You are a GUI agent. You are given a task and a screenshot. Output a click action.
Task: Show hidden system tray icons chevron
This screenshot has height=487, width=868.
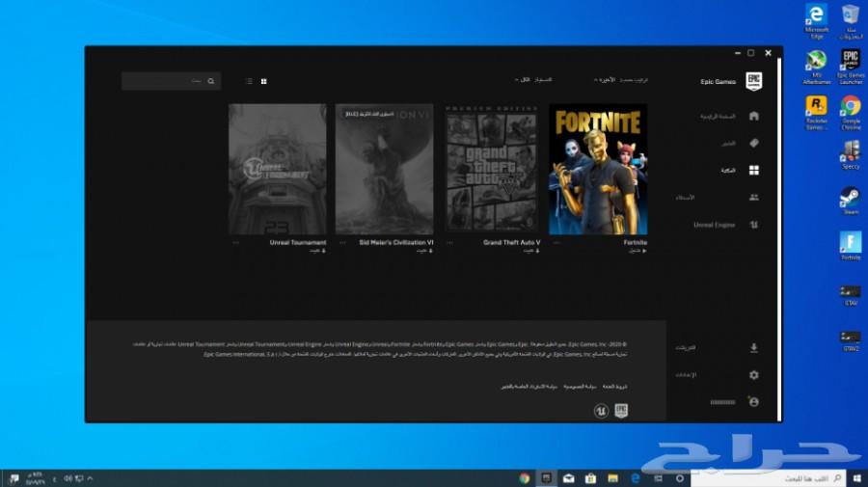click(x=90, y=478)
